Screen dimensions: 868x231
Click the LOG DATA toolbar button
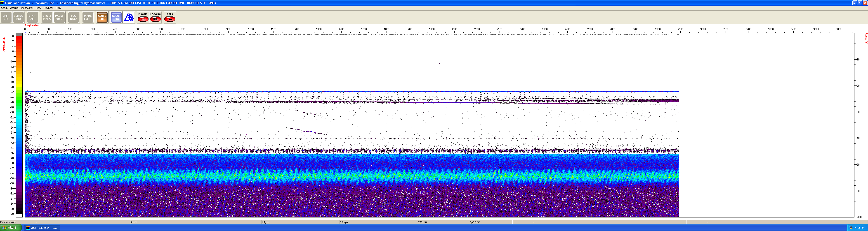[73, 18]
